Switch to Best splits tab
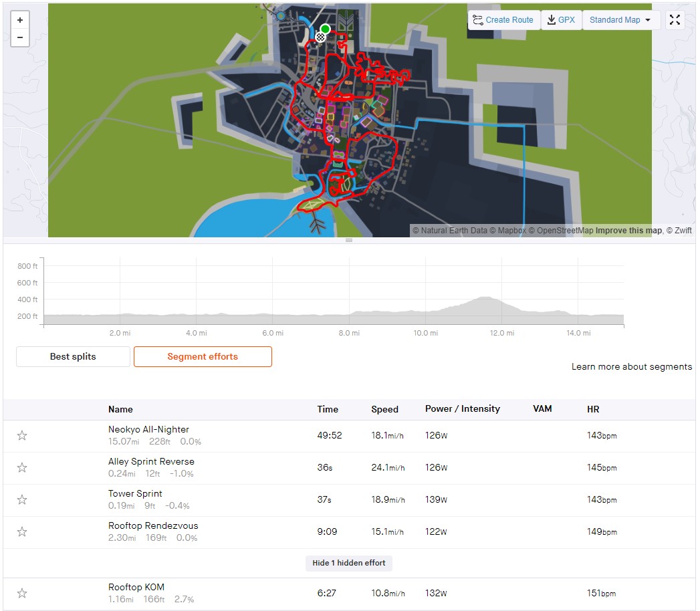The height and width of the screenshot is (611, 700). (x=74, y=356)
